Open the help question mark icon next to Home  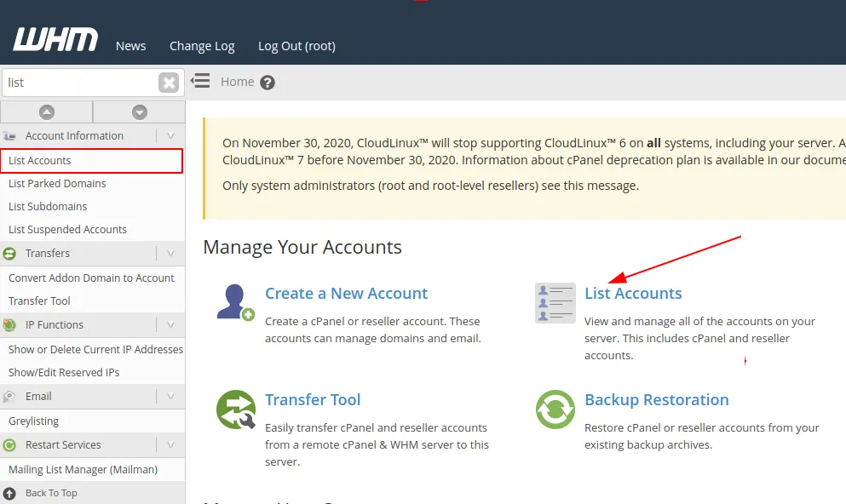(x=267, y=83)
